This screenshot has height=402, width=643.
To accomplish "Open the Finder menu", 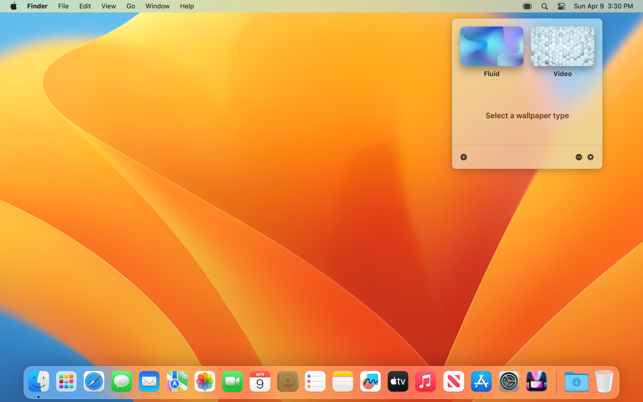I will coord(37,6).
